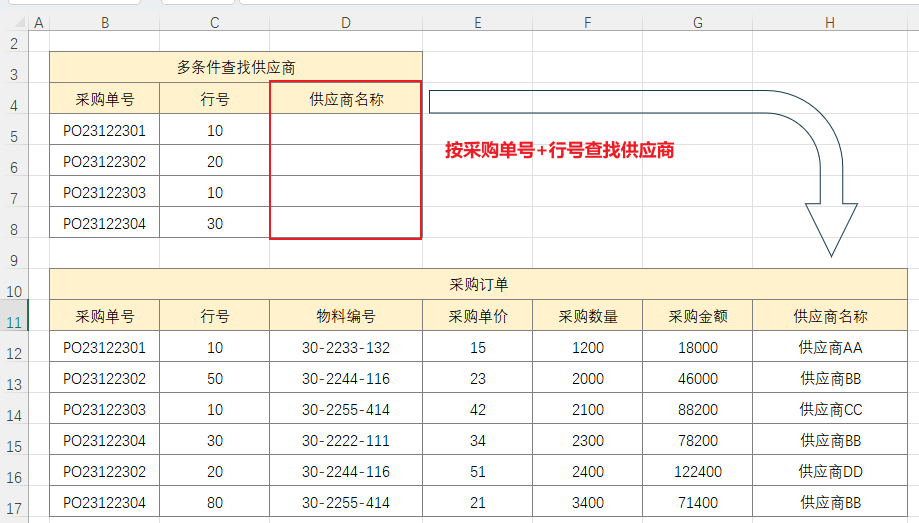919x523 pixels.
Task: Click the 供应商AA cell
Action: tap(830, 347)
